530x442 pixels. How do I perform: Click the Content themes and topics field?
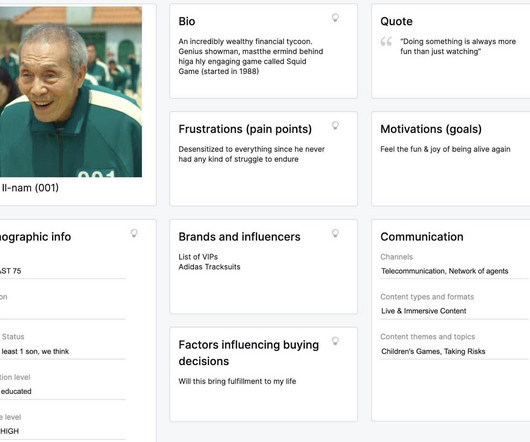454,351
